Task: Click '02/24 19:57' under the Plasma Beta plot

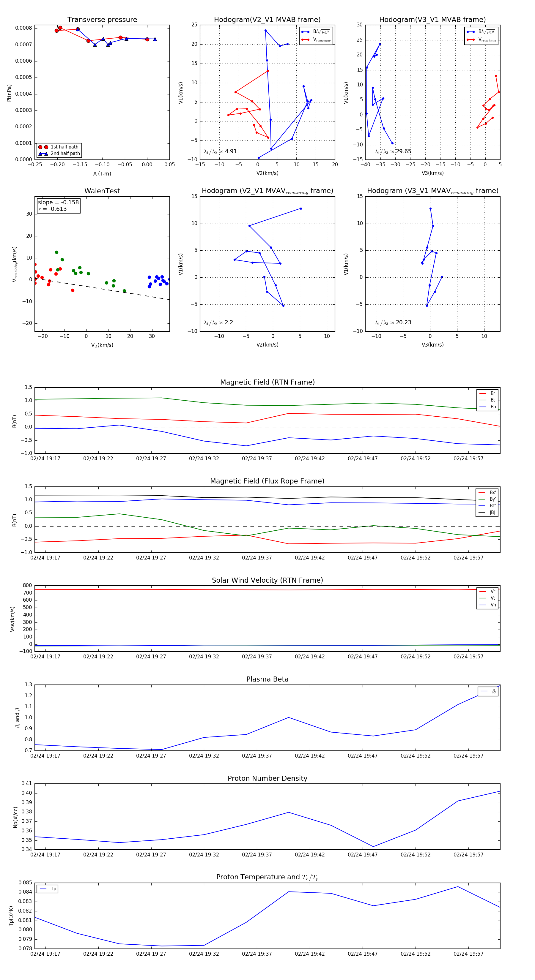Action: click(x=468, y=756)
